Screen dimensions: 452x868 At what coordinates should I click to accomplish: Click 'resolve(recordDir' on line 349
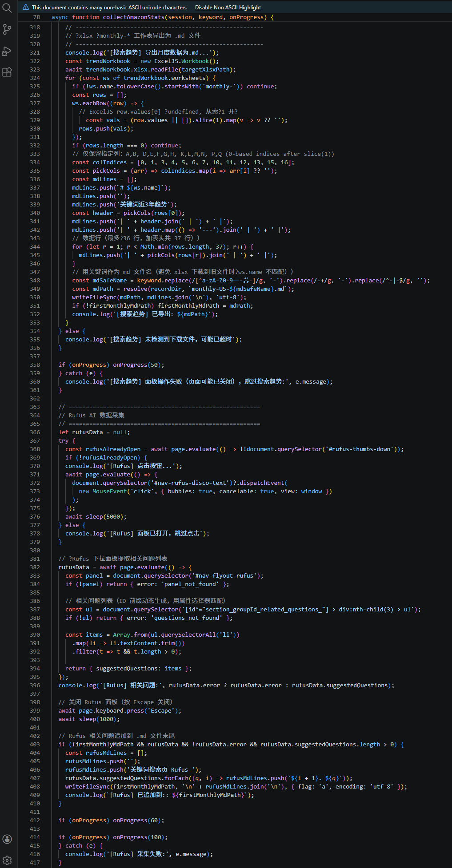[152, 289]
